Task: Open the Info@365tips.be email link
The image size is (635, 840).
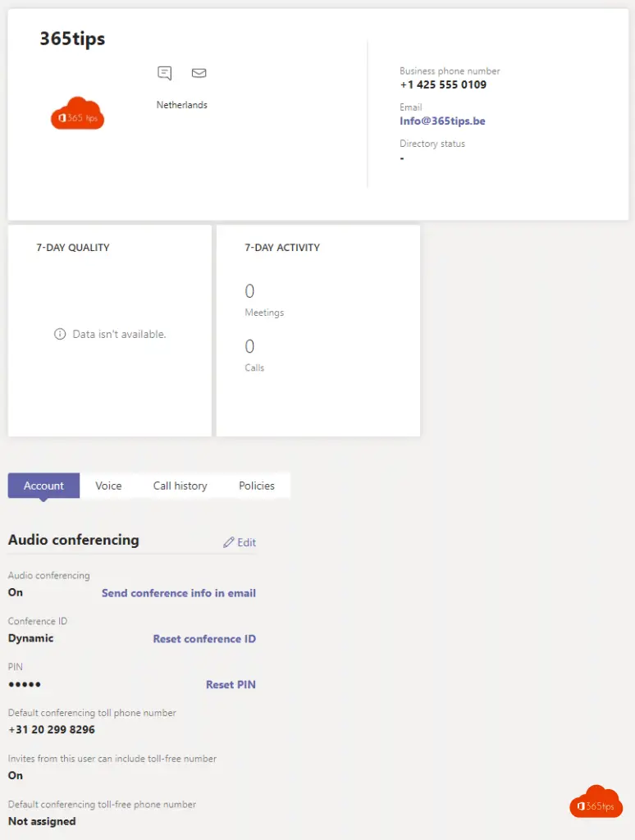Action: pos(442,121)
